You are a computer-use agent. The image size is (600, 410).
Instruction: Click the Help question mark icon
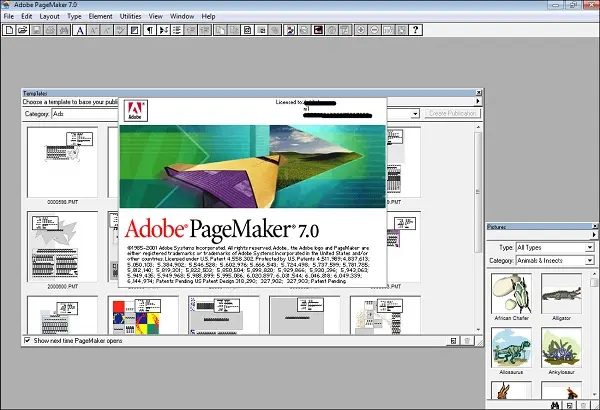416,30
